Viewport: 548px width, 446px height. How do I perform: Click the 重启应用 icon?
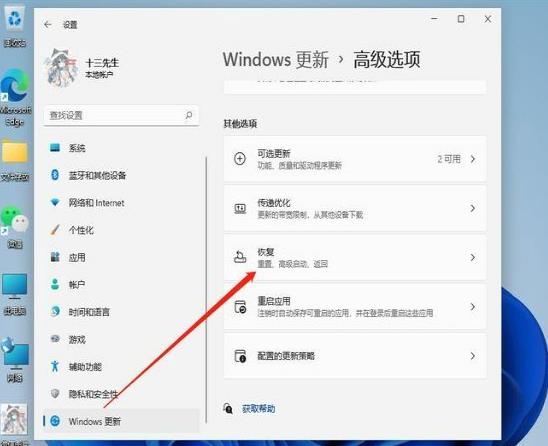click(x=240, y=307)
